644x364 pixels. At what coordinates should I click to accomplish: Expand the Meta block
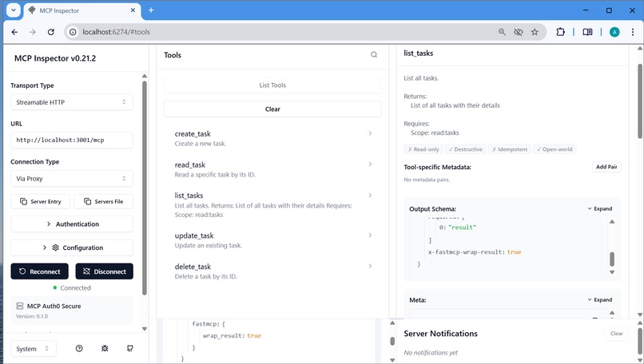coord(599,300)
